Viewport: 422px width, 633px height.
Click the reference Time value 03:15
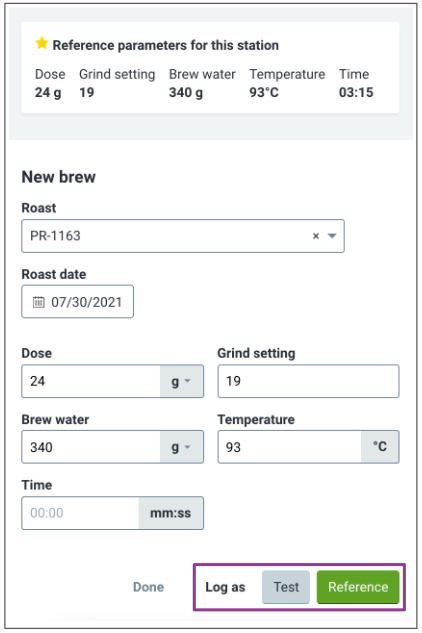[356, 92]
